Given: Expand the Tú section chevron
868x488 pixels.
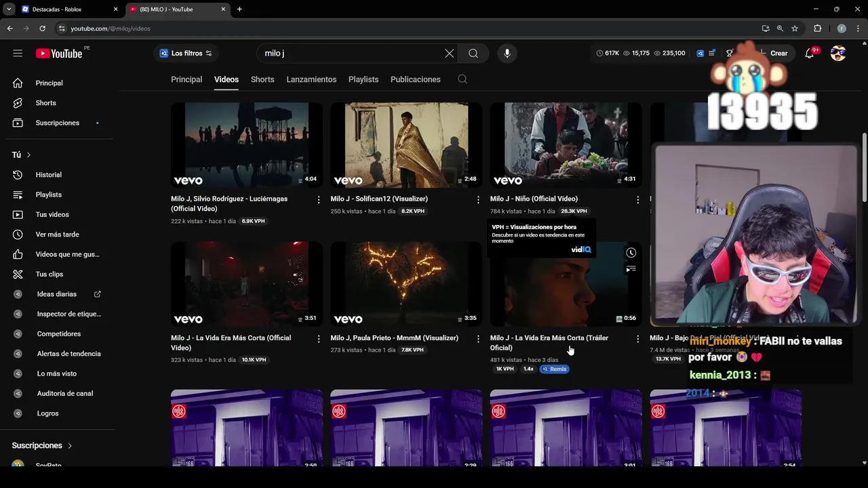Looking at the screenshot, I should 28,155.
